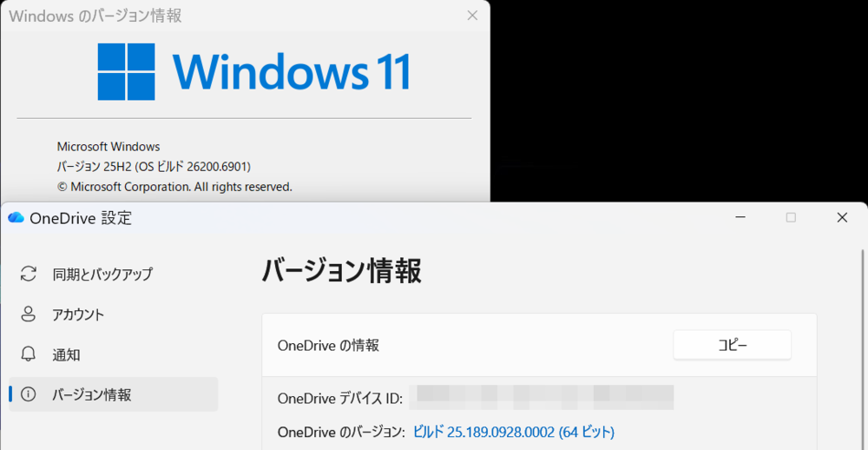
Task: Click the Microsoft Windows text line
Action: 108,147
